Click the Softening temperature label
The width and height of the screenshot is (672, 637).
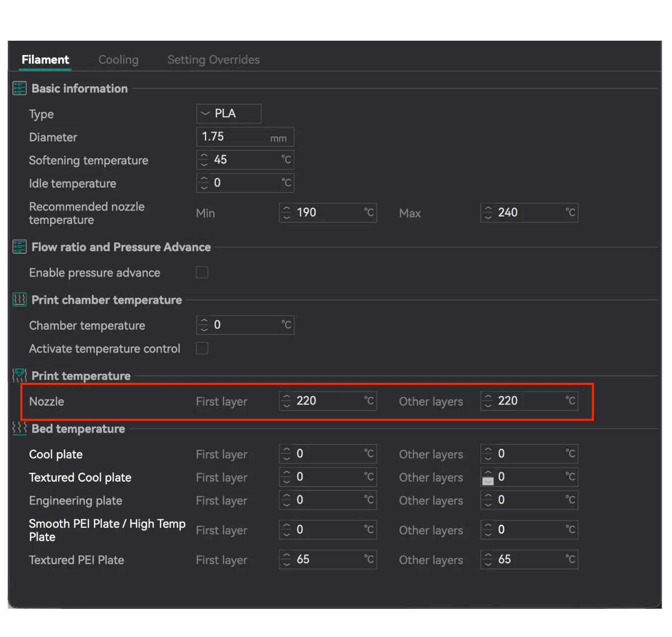(x=88, y=160)
